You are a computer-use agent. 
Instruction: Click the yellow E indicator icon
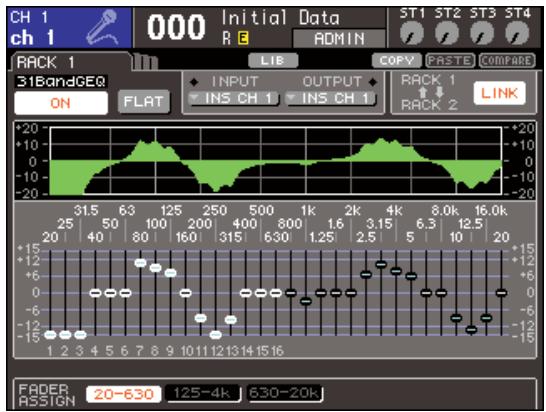tap(243, 38)
